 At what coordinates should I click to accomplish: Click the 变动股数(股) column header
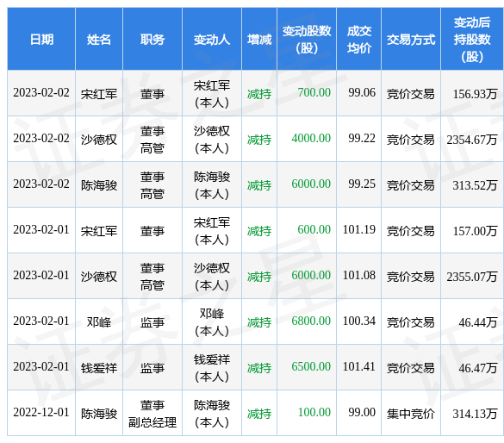(307, 40)
